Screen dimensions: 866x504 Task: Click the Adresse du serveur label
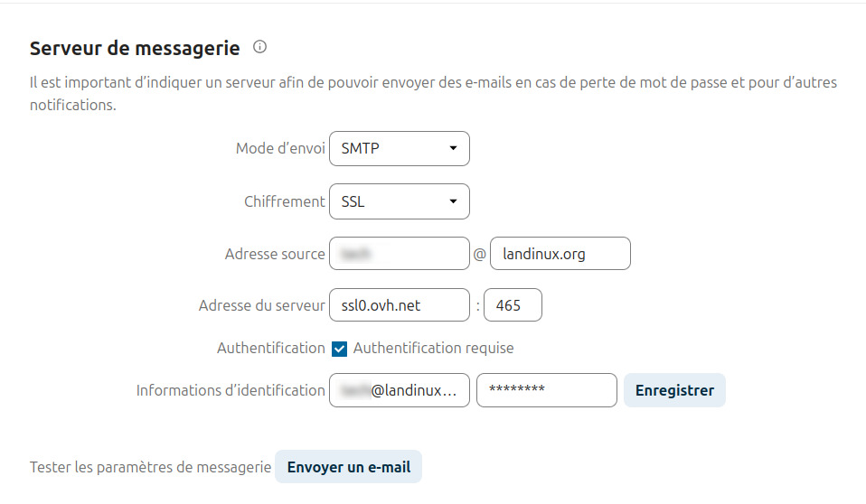[261, 305]
